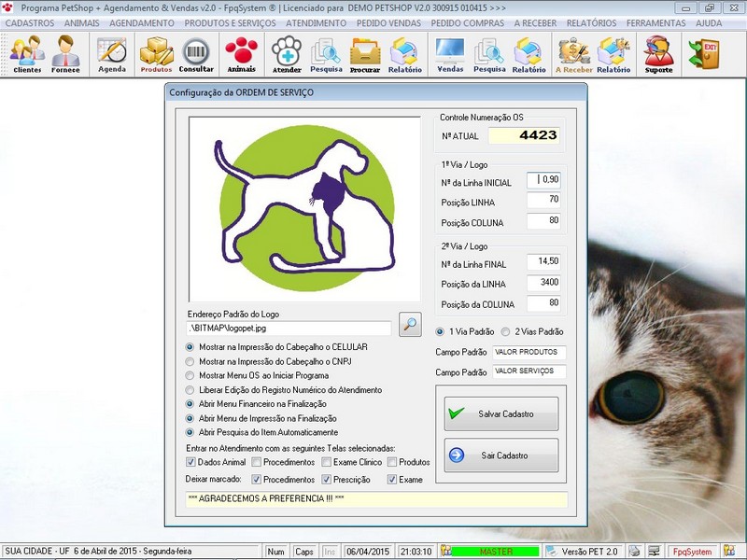
Task: Toggle Abrir Pesquisa do Item Automaticamente
Action: (190, 432)
